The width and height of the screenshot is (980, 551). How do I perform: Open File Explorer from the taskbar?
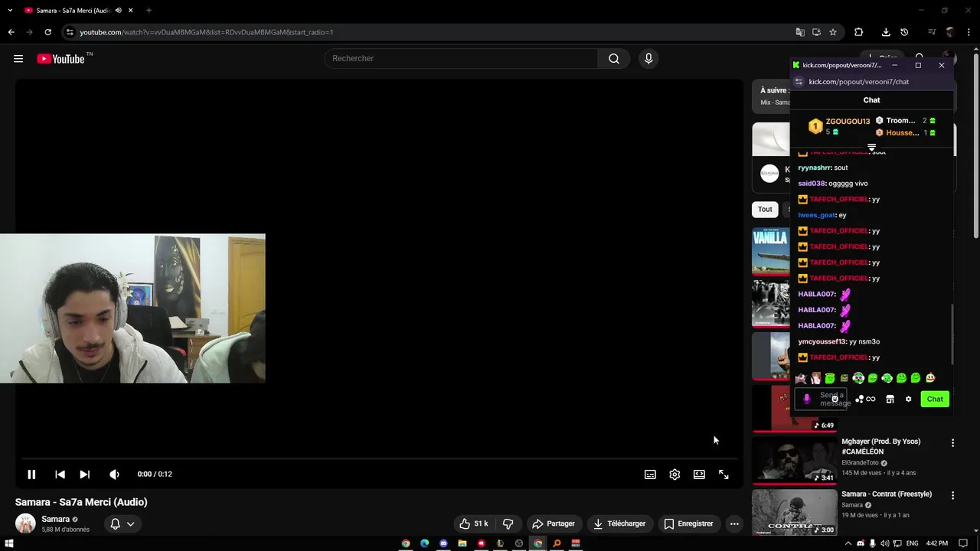coord(462,543)
